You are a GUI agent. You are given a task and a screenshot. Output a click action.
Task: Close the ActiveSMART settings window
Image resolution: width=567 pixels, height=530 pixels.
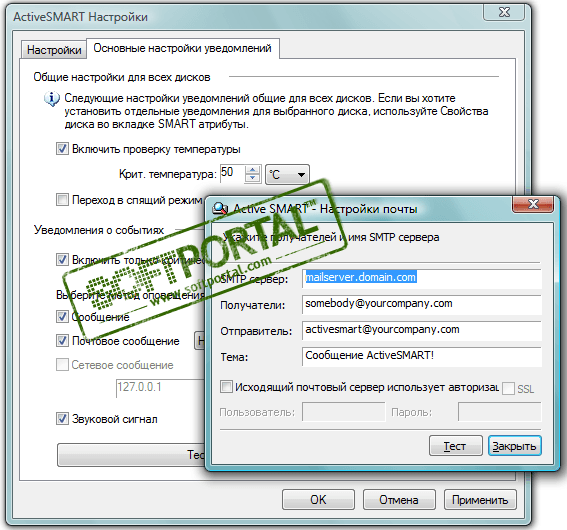point(504,12)
